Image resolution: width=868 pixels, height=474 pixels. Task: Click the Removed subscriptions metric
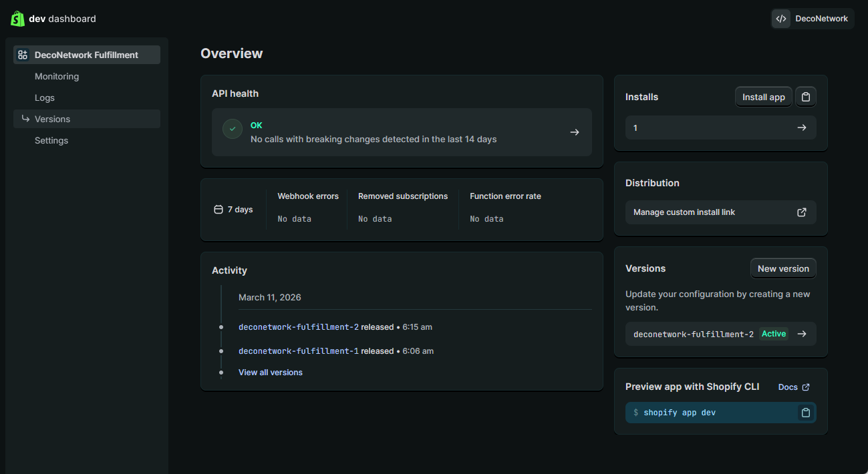pos(403,208)
